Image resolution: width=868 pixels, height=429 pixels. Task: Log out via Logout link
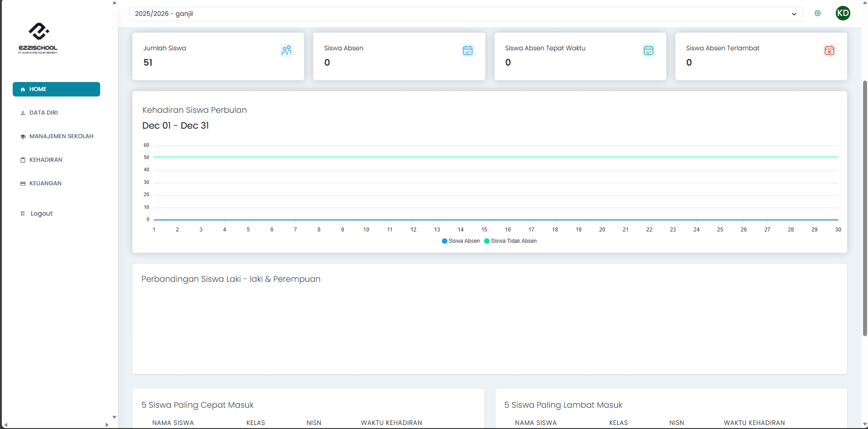[x=41, y=213]
